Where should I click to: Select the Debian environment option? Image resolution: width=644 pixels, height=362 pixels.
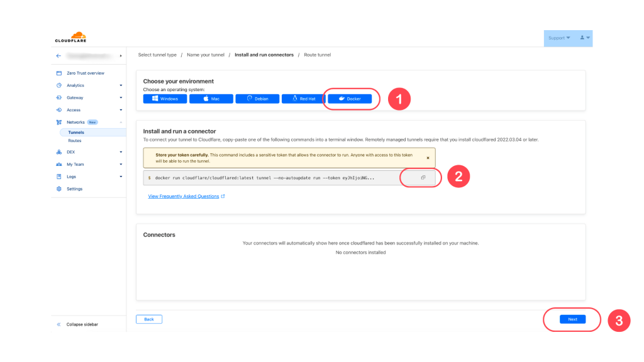(257, 99)
